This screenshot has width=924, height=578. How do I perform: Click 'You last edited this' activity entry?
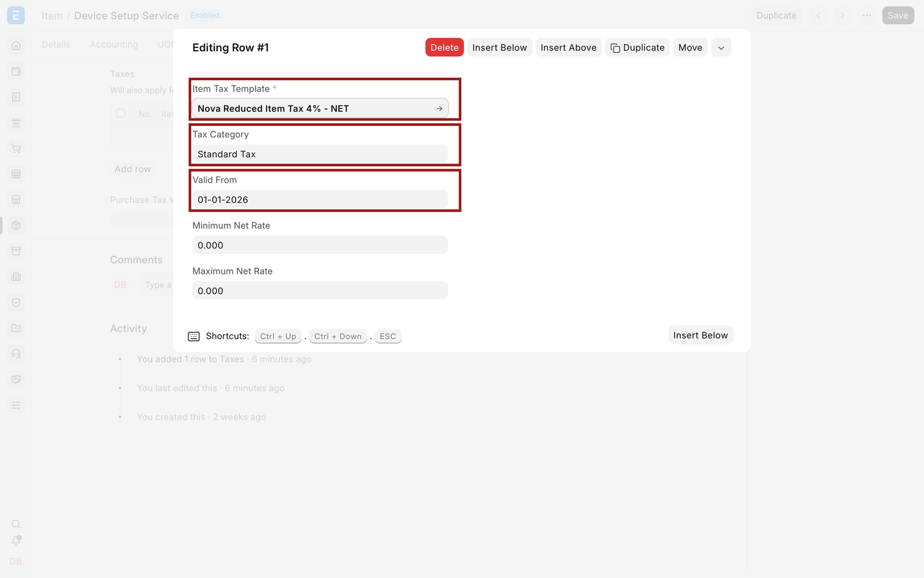pos(177,388)
